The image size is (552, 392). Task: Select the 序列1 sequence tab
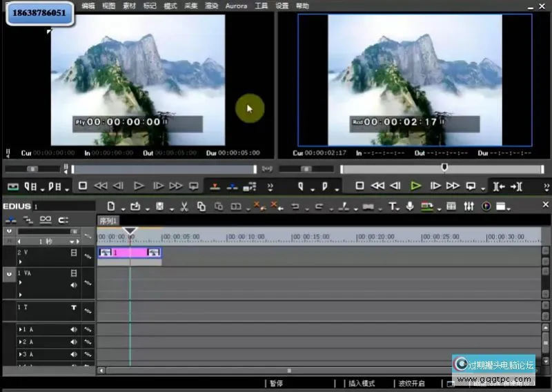pyautogui.click(x=108, y=220)
